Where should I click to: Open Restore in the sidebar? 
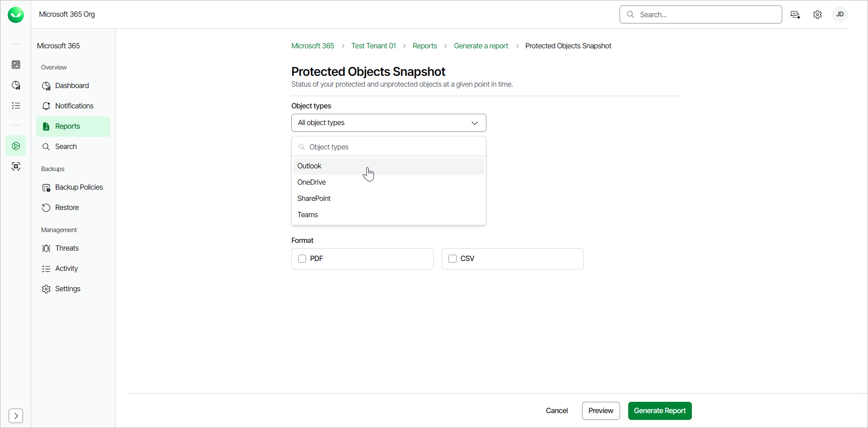(73, 208)
